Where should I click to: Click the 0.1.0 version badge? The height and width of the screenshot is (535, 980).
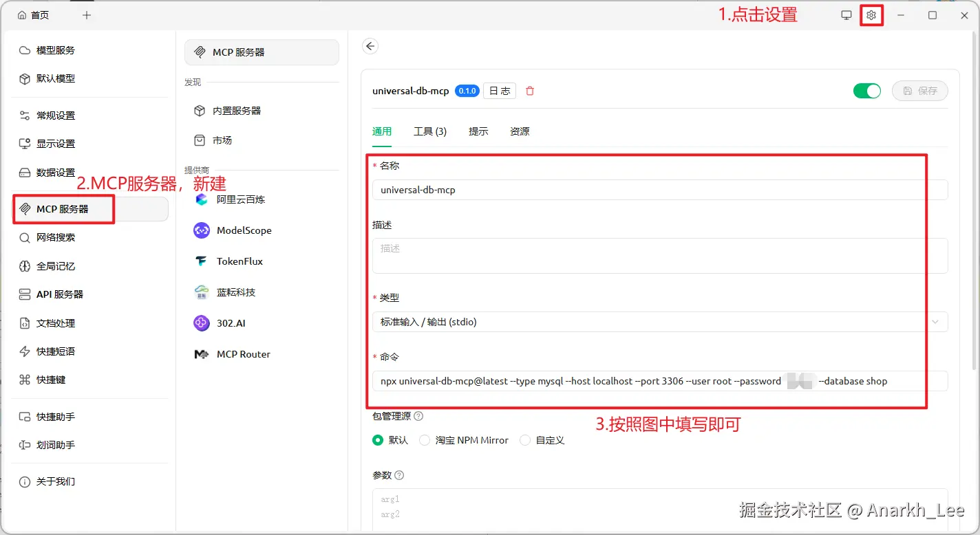click(x=467, y=91)
